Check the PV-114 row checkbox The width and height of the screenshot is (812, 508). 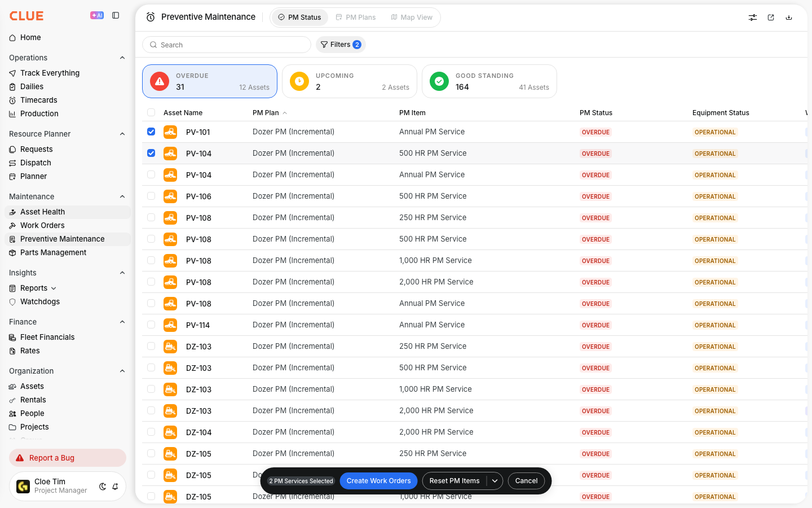151,325
